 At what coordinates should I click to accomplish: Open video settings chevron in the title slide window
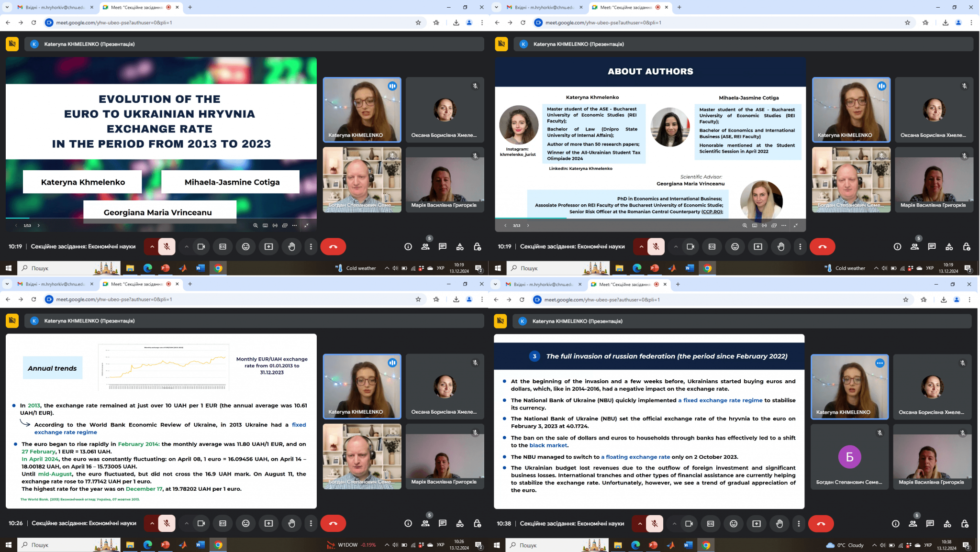[x=187, y=247]
